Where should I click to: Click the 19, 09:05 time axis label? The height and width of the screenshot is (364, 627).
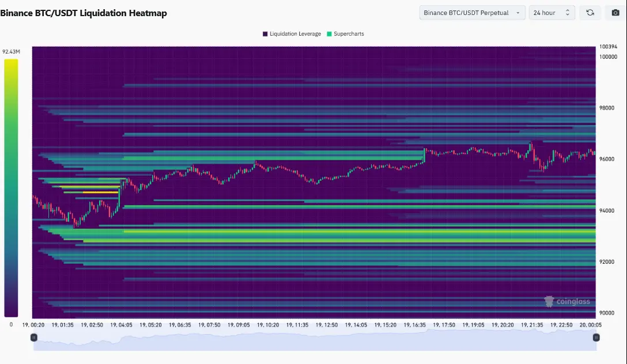pos(239,325)
